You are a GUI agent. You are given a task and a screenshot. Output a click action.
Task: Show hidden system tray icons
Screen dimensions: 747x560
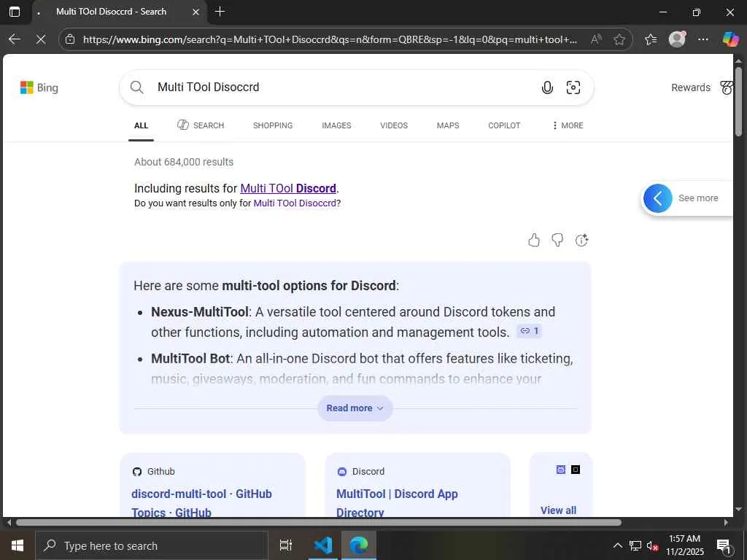coord(617,545)
